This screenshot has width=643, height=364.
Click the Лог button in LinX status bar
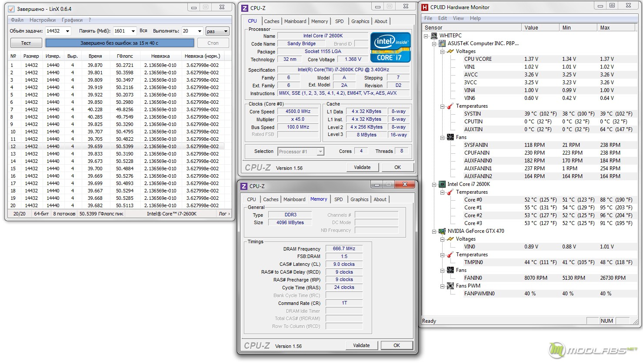224,214
